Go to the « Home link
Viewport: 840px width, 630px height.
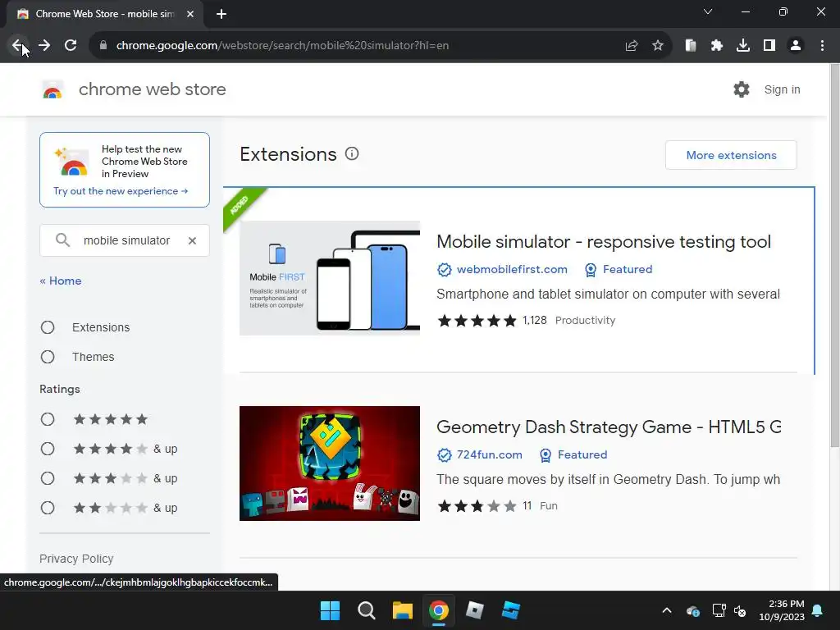tap(61, 281)
